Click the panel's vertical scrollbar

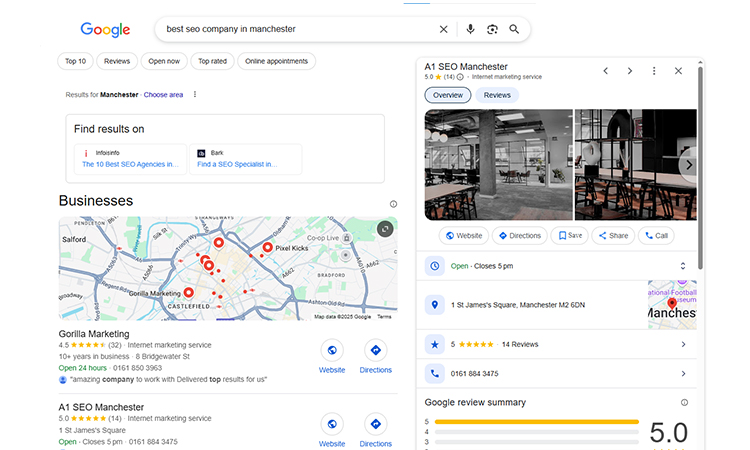click(700, 167)
